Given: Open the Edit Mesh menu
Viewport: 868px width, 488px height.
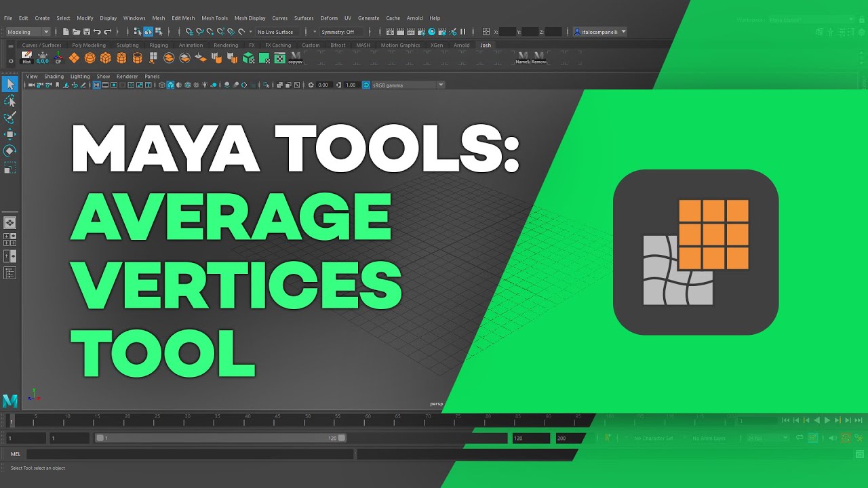Looking at the screenshot, I should (x=183, y=18).
